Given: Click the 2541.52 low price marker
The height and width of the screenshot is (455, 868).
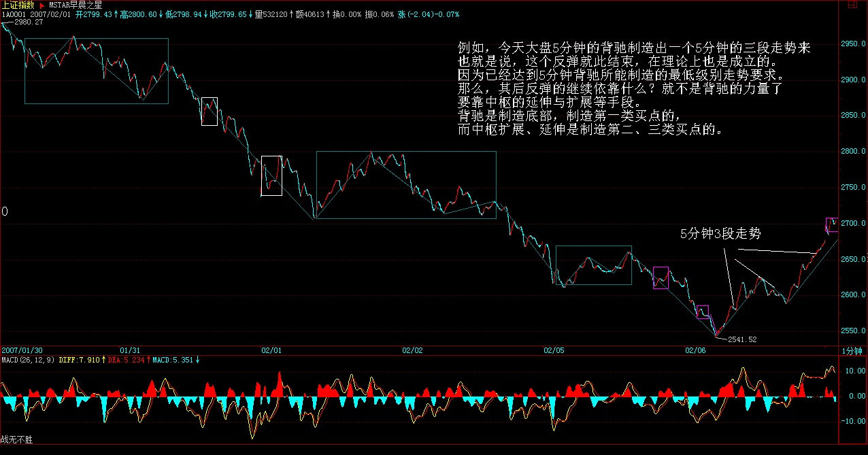Looking at the screenshot, I should coord(741,339).
